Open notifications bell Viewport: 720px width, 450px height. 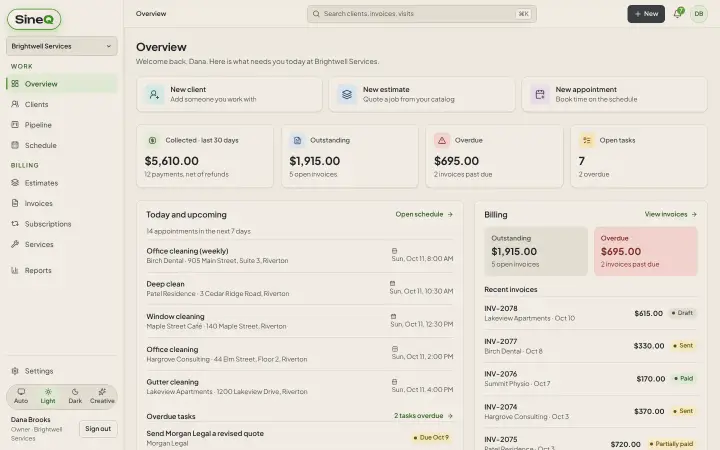677,14
